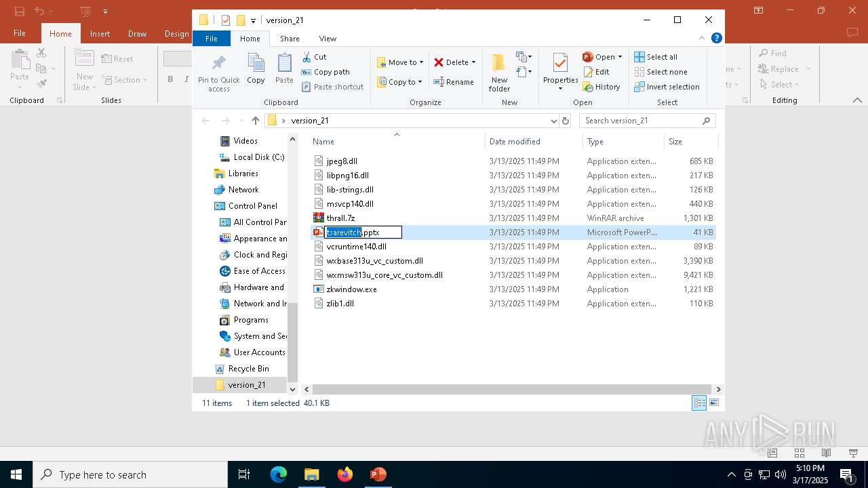Screen dimensions: 868x488
Task: Select the thrall.7z archive file
Action: (340, 218)
